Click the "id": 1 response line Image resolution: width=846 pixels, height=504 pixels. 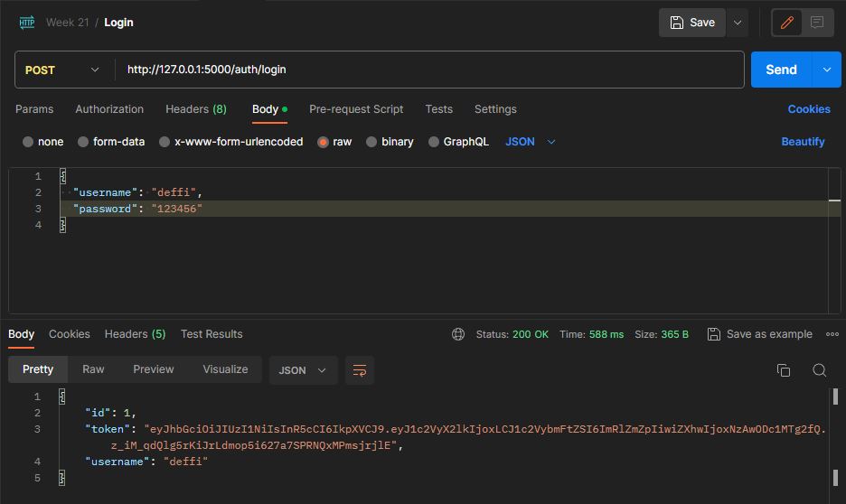pos(110,413)
